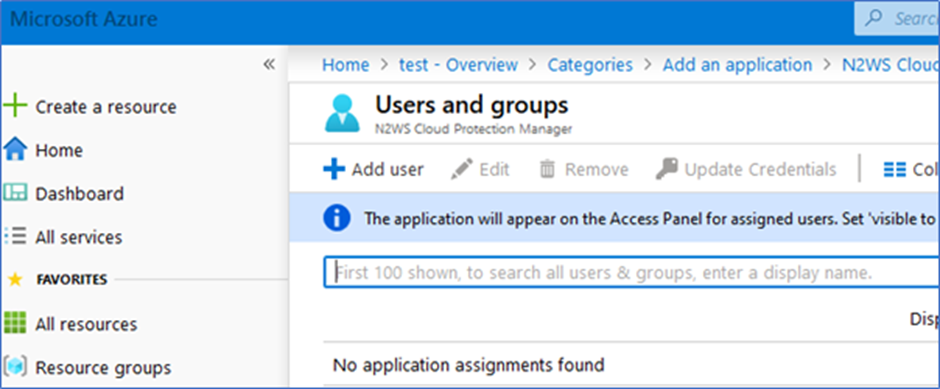Click the blue plus Add user icon
This screenshot has width=940, height=389.
click(334, 169)
